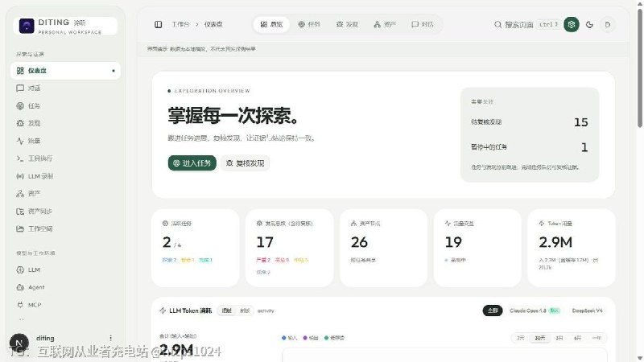Viewport: 644px width, 362px height.
Task: Click the search magnifier icon
Action: point(497,25)
